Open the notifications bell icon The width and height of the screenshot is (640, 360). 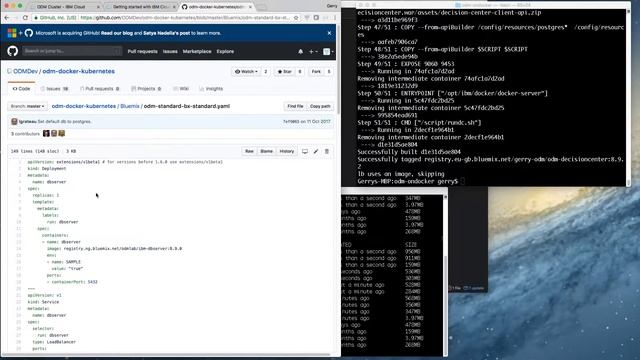click(300, 52)
